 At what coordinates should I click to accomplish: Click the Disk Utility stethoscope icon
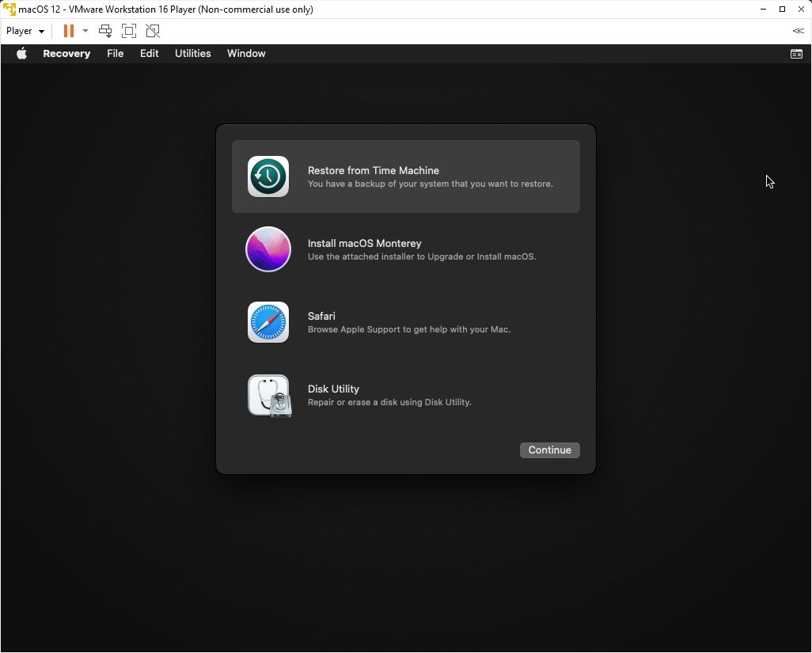(269, 396)
